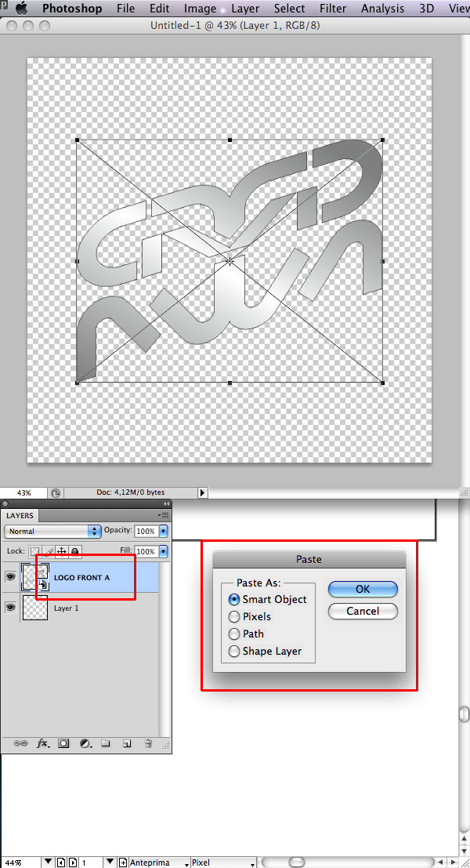The height and width of the screenshot is (868, 470).
Task: Open the Analysis menu
Action: point(382,9)
